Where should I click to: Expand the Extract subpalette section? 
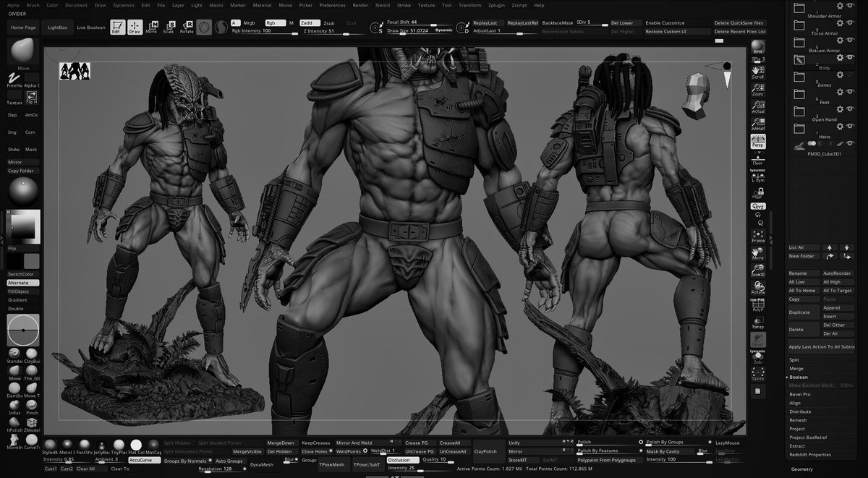[797, 446]
